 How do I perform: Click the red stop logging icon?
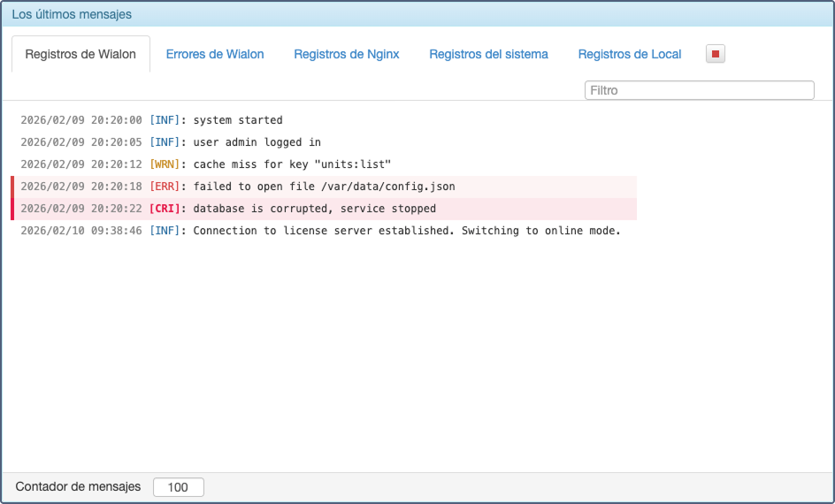[716, 54]
